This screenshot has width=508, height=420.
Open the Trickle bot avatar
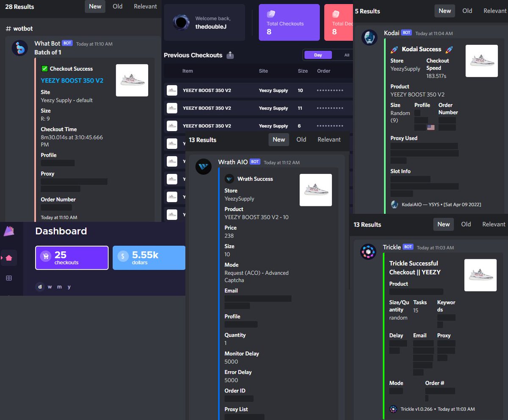point(368,252)
